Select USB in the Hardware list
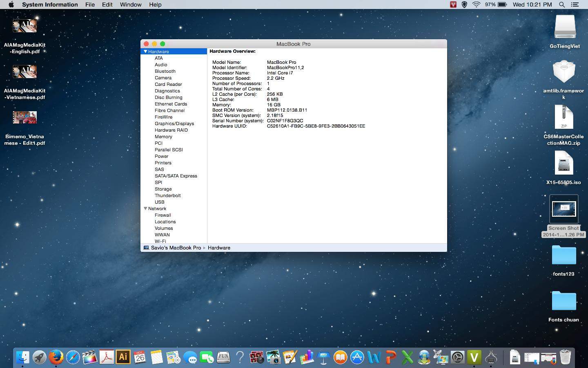588x368 pixels. click(x=159, y=202)
